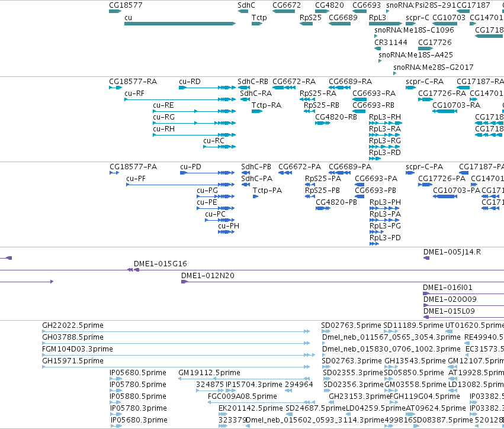Select the cu-RE transcript

tap(194, 111)
